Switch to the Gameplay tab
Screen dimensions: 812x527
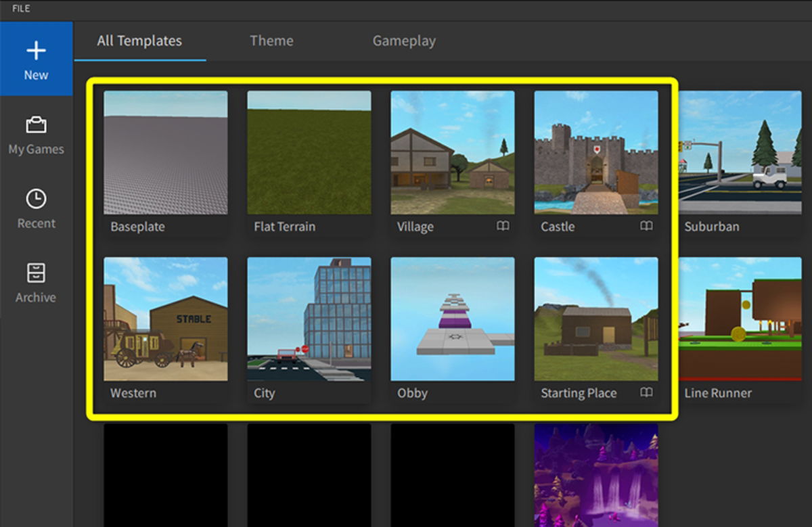click(404, 41)
